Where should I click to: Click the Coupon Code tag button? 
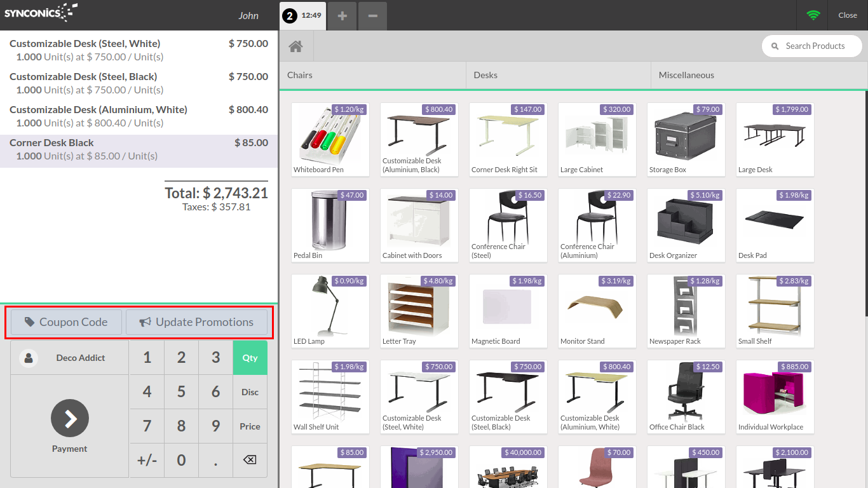click(66, 322)
